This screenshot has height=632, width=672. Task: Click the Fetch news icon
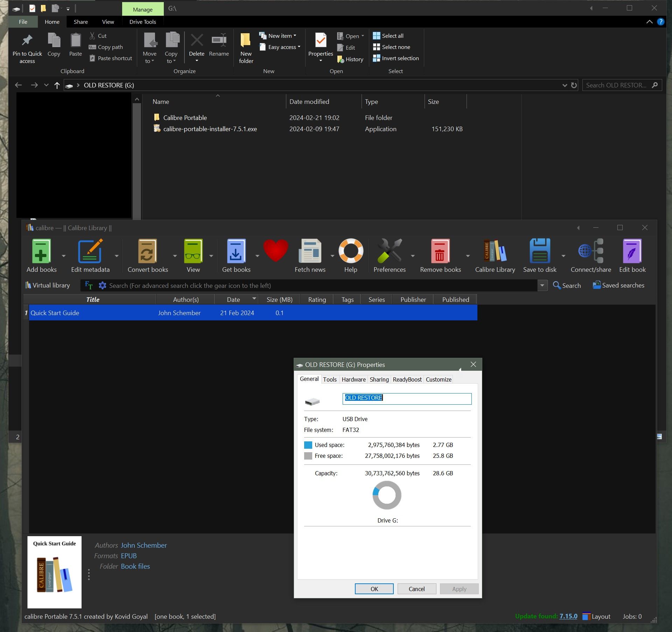pyautogui.click(x=310, y=251)
